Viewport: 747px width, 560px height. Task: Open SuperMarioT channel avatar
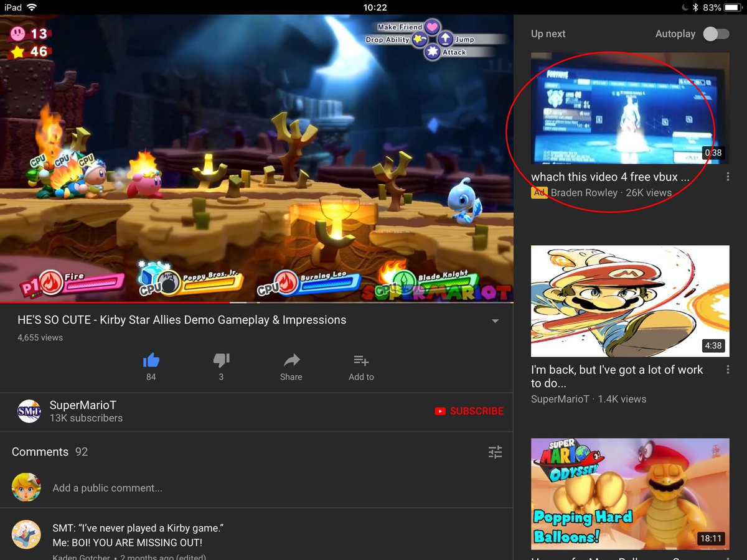(29, 411)
